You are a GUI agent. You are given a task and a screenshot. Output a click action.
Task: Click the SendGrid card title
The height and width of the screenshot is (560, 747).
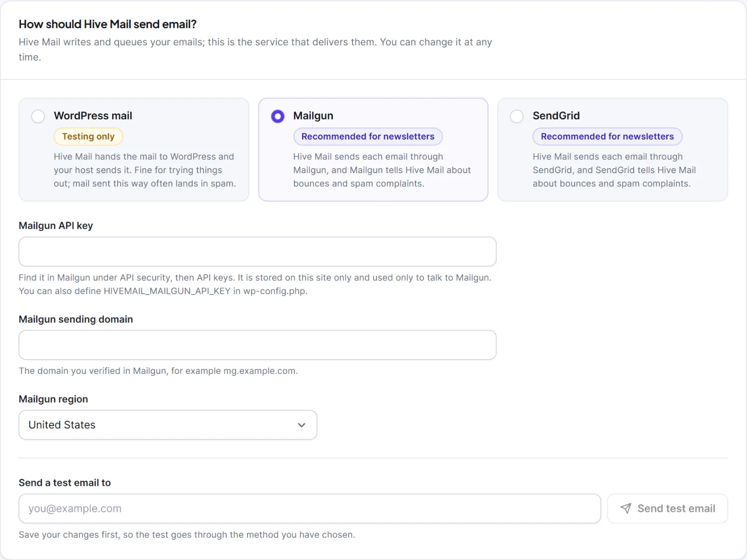pos(556,116)
